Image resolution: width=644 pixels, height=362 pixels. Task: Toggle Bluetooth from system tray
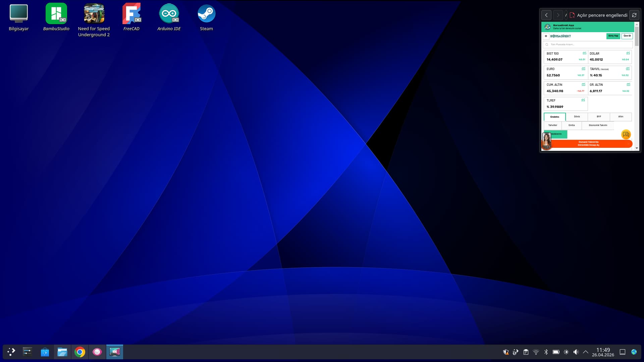coord(546,352)
